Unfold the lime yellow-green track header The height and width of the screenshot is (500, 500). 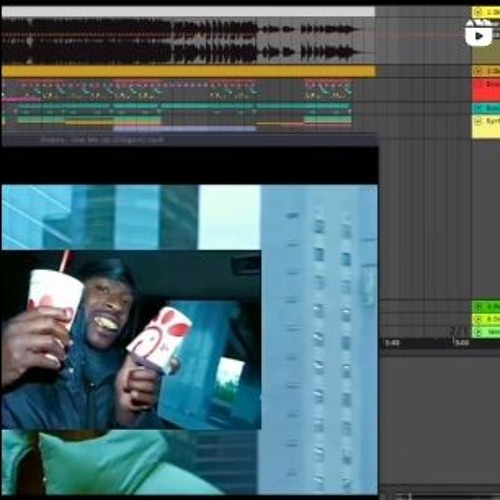click(478, 319)
